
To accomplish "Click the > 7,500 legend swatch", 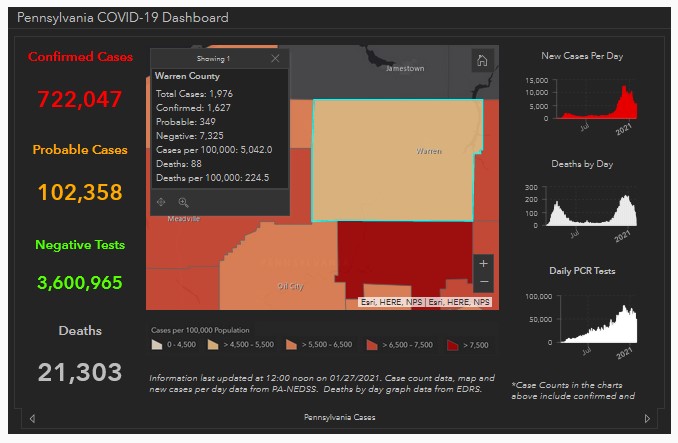I will click(452, 345).
